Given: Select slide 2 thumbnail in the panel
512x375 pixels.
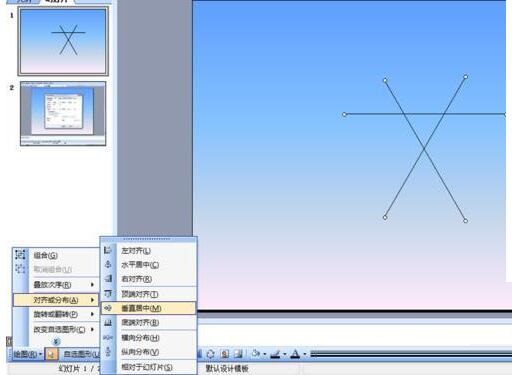Looking at the screenshot, I should click(63, 113).
